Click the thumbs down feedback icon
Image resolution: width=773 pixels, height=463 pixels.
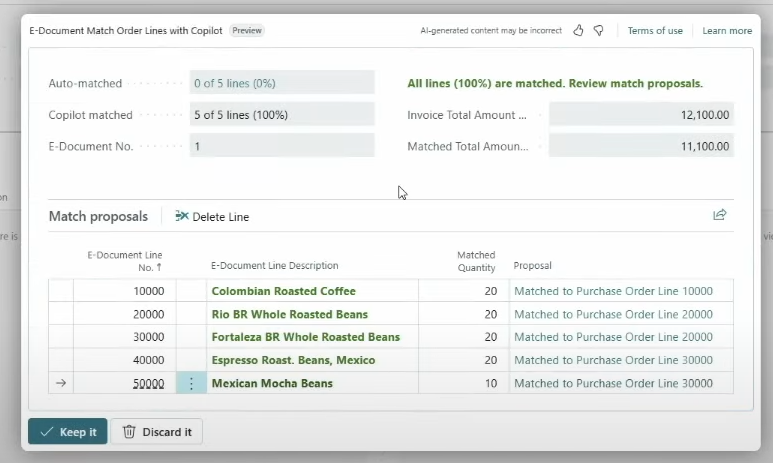[598, 31]
